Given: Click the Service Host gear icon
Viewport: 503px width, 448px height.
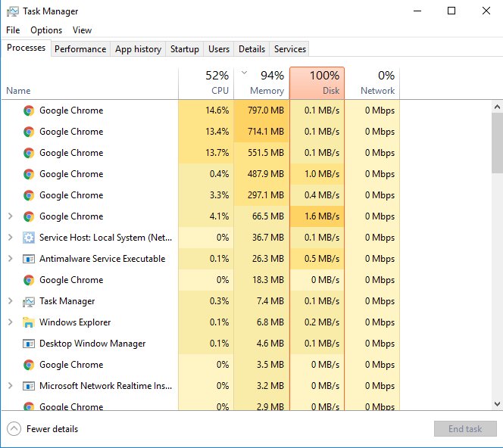Looking at the screenshot, I should (29, 238).
